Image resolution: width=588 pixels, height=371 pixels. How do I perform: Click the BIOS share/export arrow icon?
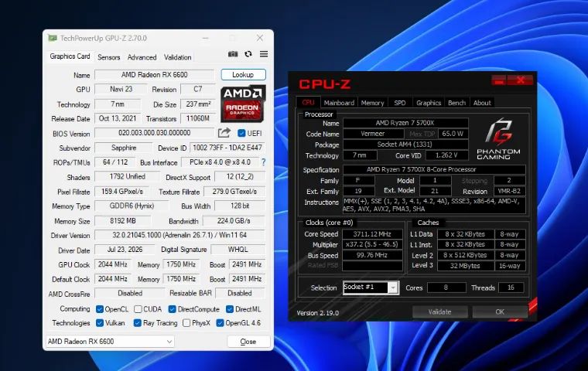224,133
